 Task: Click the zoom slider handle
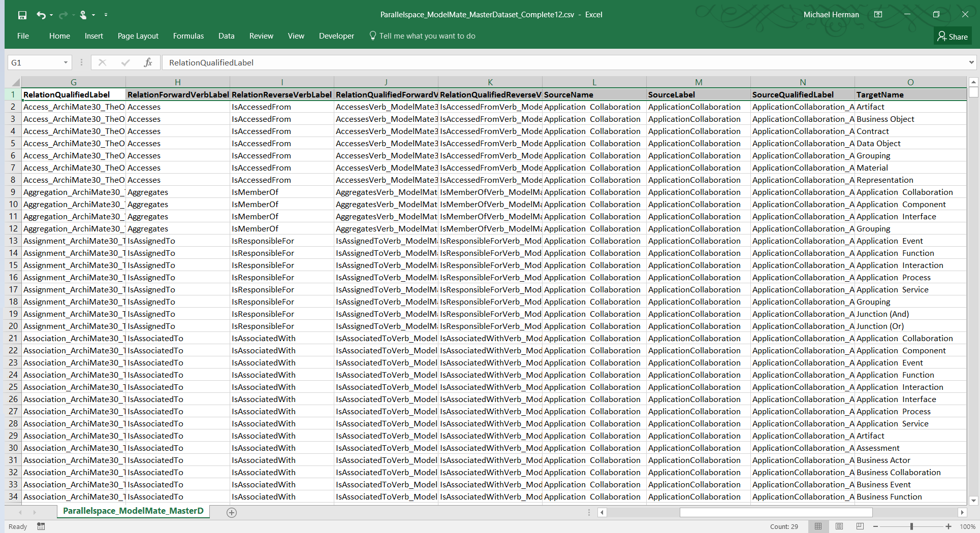tap(911, 526)
